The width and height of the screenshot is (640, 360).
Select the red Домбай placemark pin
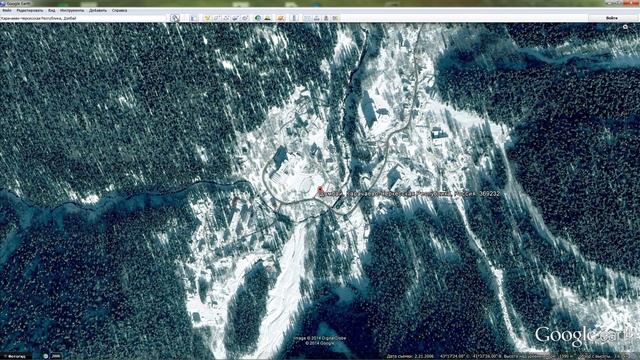tap(320, 190)
